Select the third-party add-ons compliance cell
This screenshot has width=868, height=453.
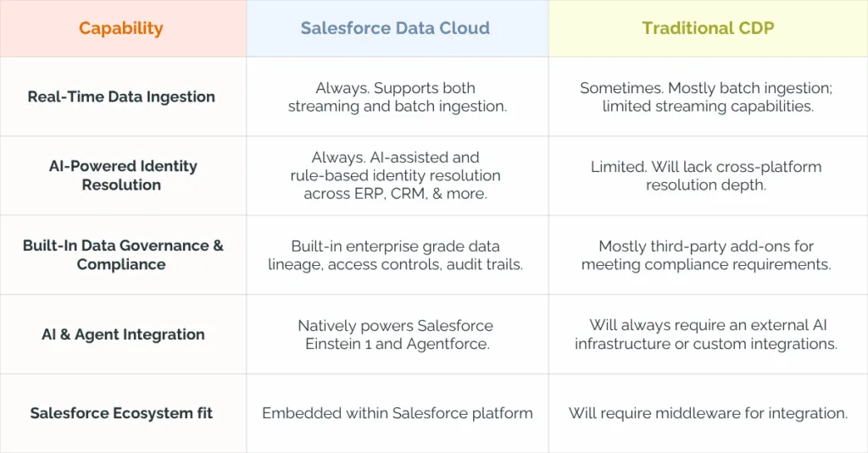click(x=706, y=255)
